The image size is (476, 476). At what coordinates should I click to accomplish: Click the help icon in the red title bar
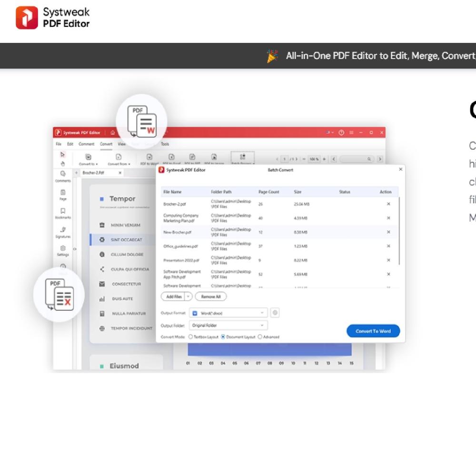(341, 133)
